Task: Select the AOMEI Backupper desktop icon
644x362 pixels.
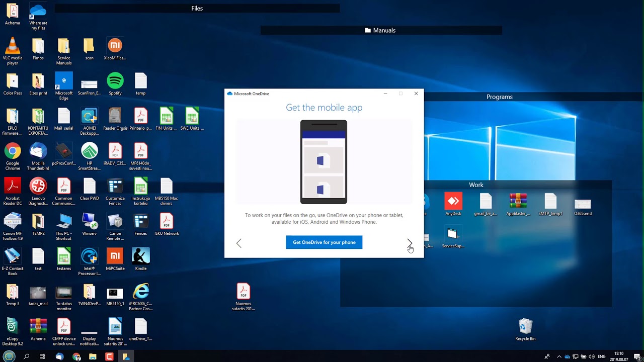Action: click(x=90, y=122)
